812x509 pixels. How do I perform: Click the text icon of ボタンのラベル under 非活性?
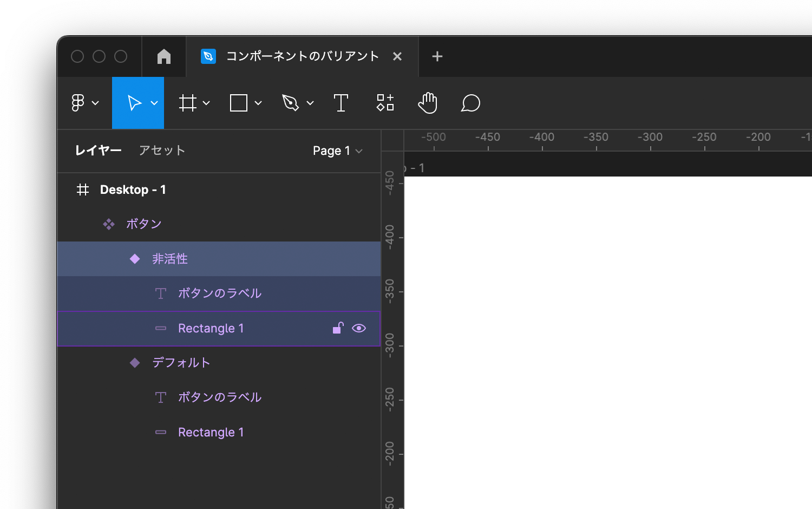(x=161, y=293)
